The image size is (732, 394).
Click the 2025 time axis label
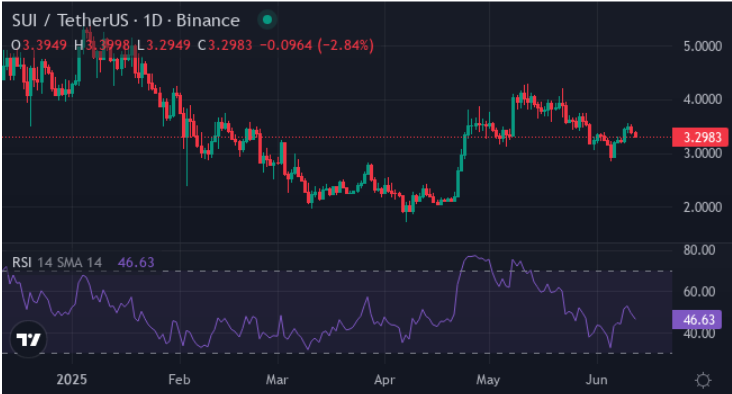click(72, 380)
